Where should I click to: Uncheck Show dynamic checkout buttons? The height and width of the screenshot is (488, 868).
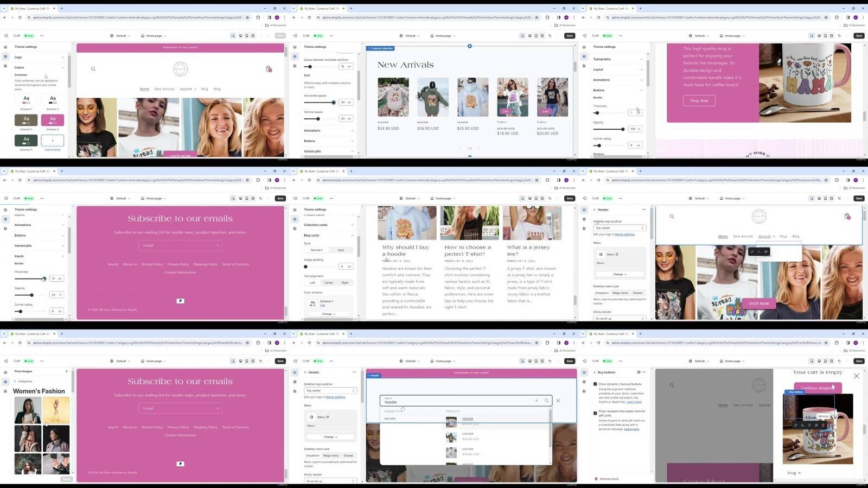tap(595, 384)
